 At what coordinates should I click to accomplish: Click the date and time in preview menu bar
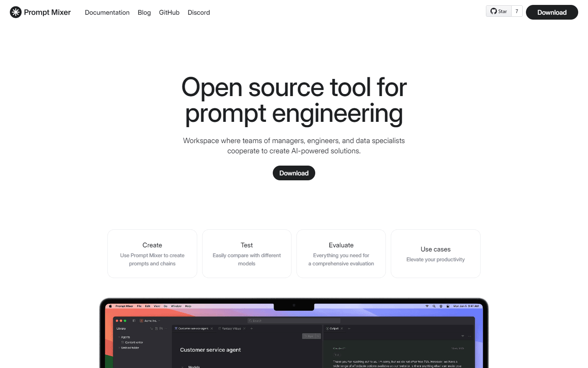point(466,306)
